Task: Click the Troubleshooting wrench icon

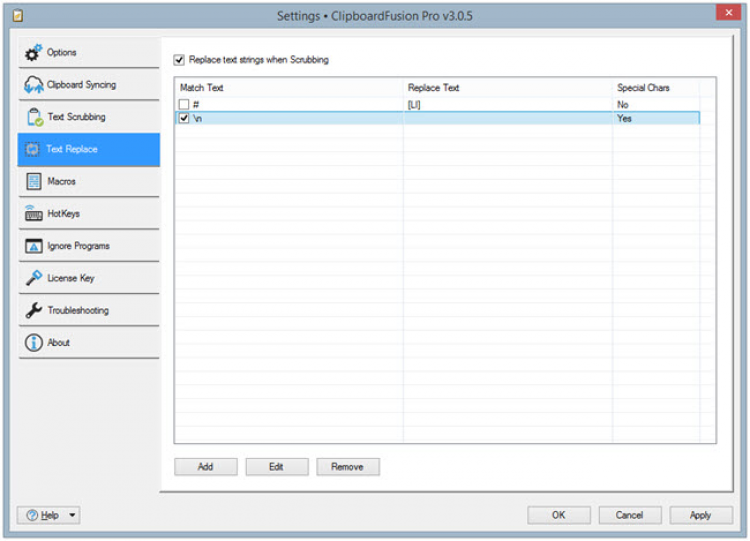Action: 33,310
